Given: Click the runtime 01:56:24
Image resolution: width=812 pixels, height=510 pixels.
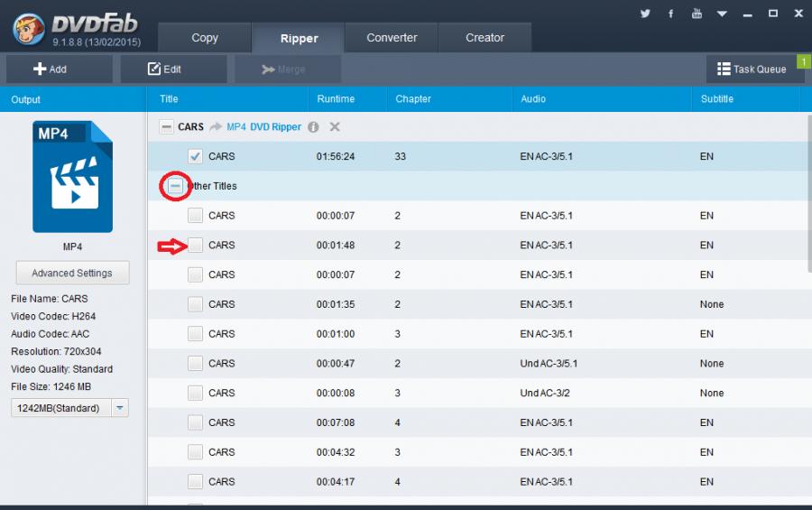Looking at the screenshot, I should (x=336, y=156).
